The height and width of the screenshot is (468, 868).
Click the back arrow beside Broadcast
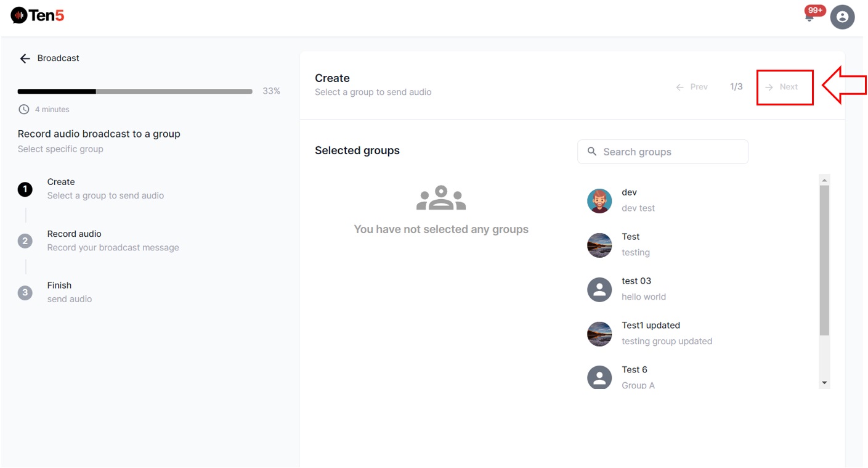point(25,59)
